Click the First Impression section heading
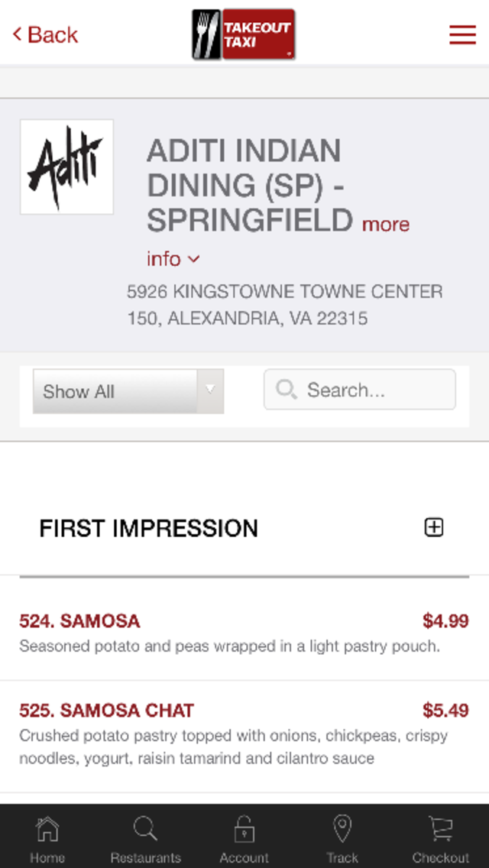Screen dimensions: 489x868 coord(148,529)
